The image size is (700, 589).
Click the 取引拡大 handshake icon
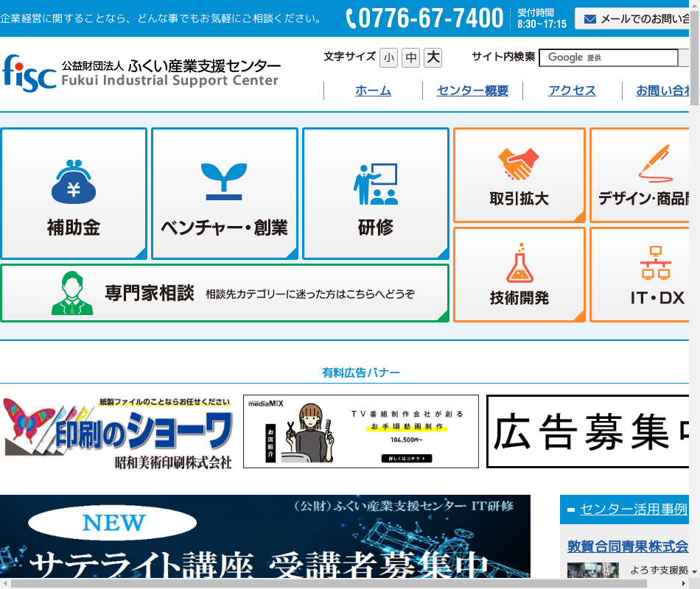pyautogui.click(x=519, y=165)
